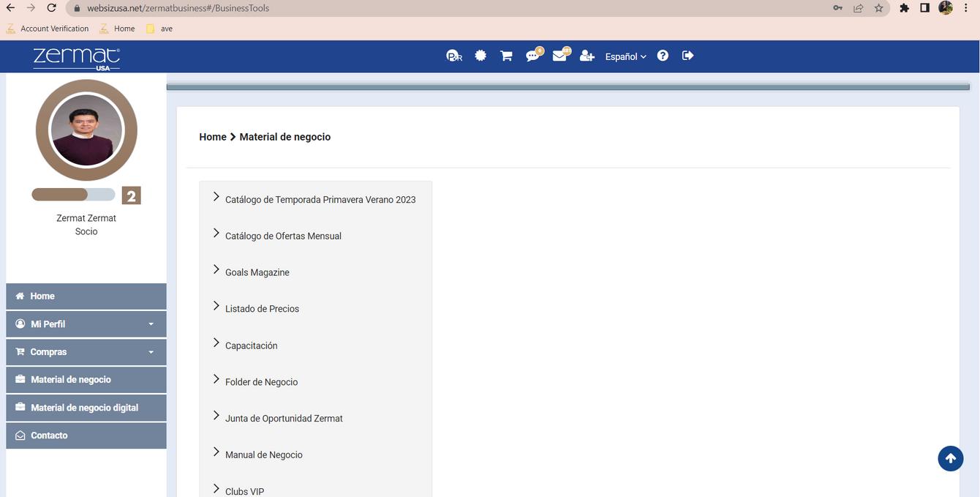Click the Contacto envelope icon
This screenshot has height=497, width=980.
20,436
